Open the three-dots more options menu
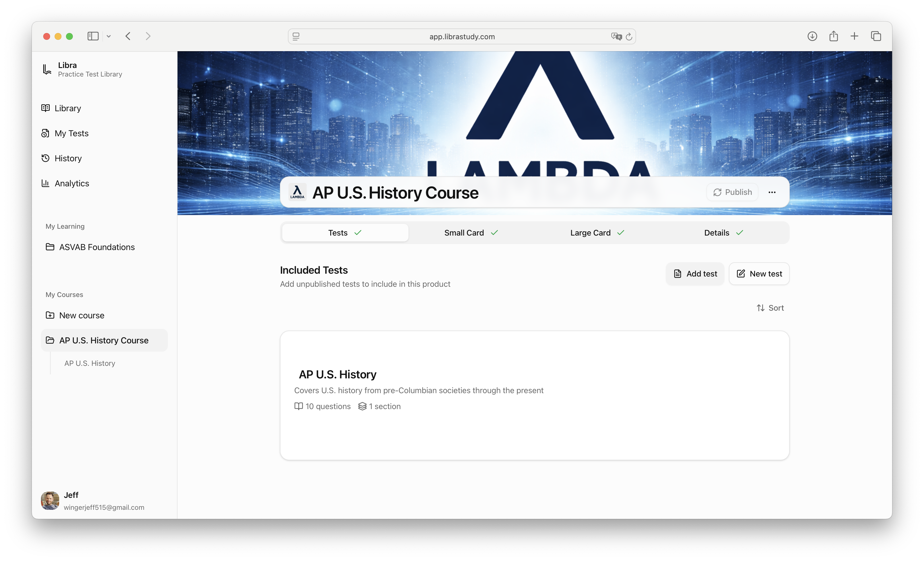 (x=772, y=192)
